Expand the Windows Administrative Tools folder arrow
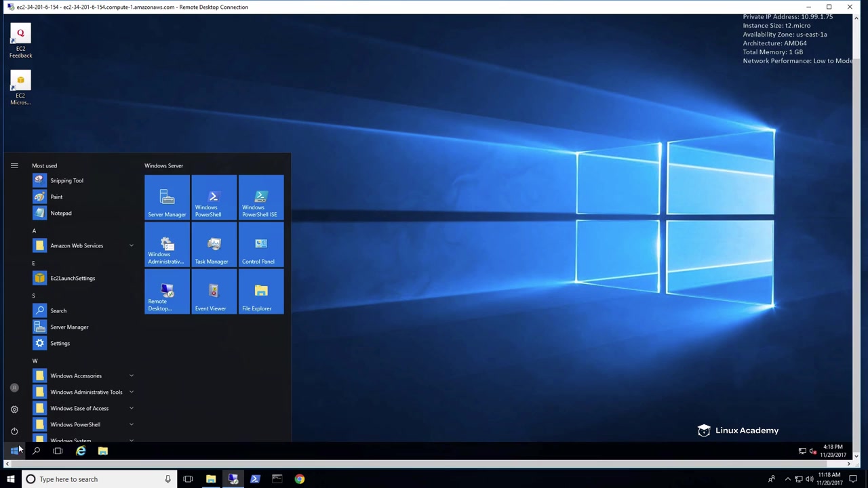This screenshot has height=488, width=868. point(132,392)
